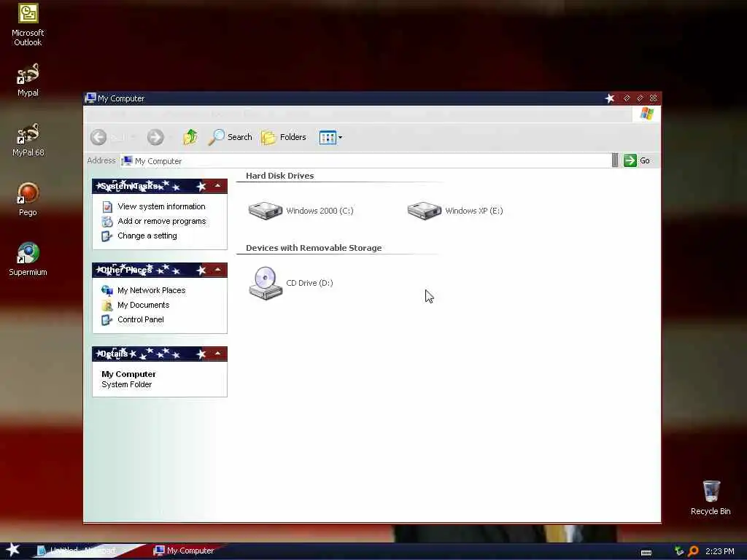Open the Views dropdown in toolbar
The height and width of the screenshot is (560, 747).
pos(330,137)
